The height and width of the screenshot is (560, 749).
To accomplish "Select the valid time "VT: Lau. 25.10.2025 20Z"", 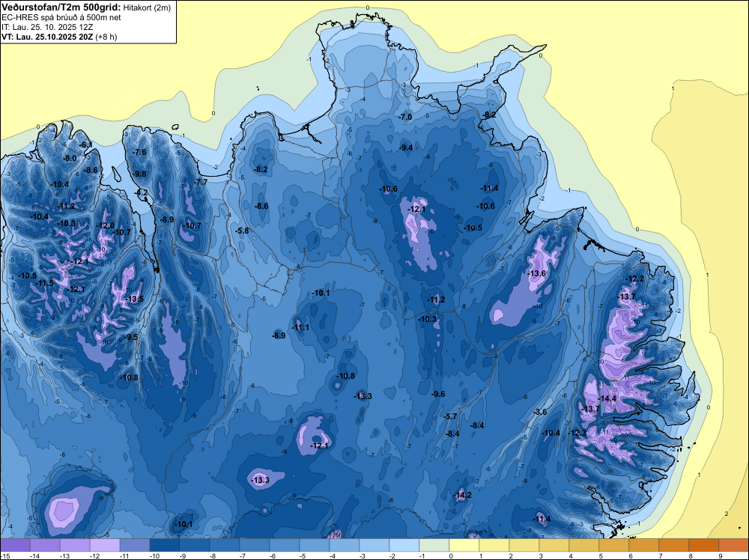I will point(46,37).
